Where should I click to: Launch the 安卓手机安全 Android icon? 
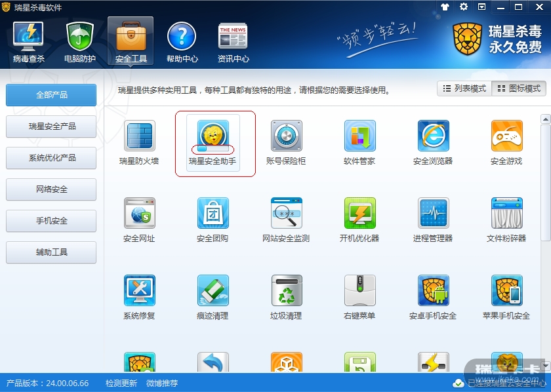point(434,290)
